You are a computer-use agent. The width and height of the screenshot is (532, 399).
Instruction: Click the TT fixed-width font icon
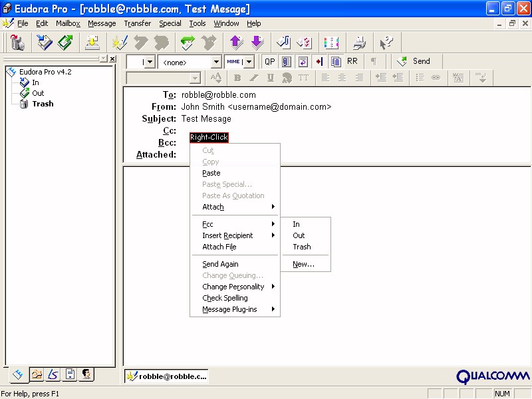tap(304, 78)
